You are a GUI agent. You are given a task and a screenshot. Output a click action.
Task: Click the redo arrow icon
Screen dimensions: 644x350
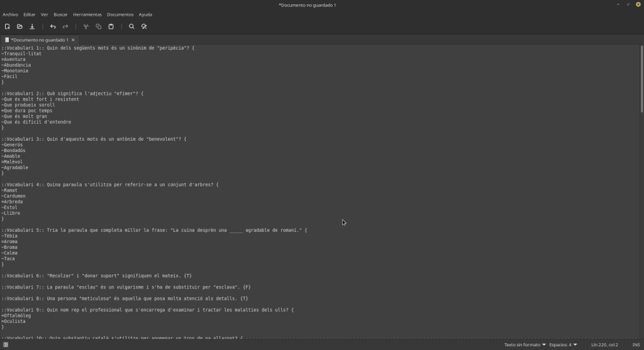tap(65, 26)
